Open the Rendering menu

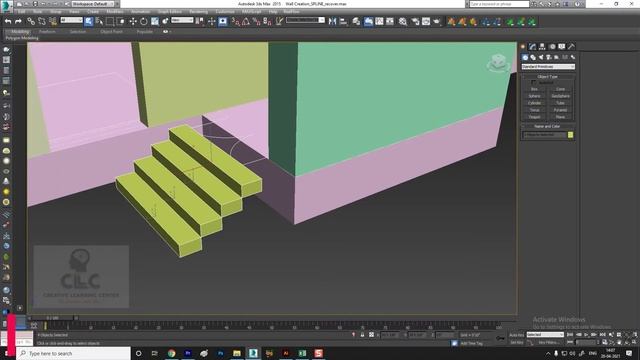pos(198,12)
